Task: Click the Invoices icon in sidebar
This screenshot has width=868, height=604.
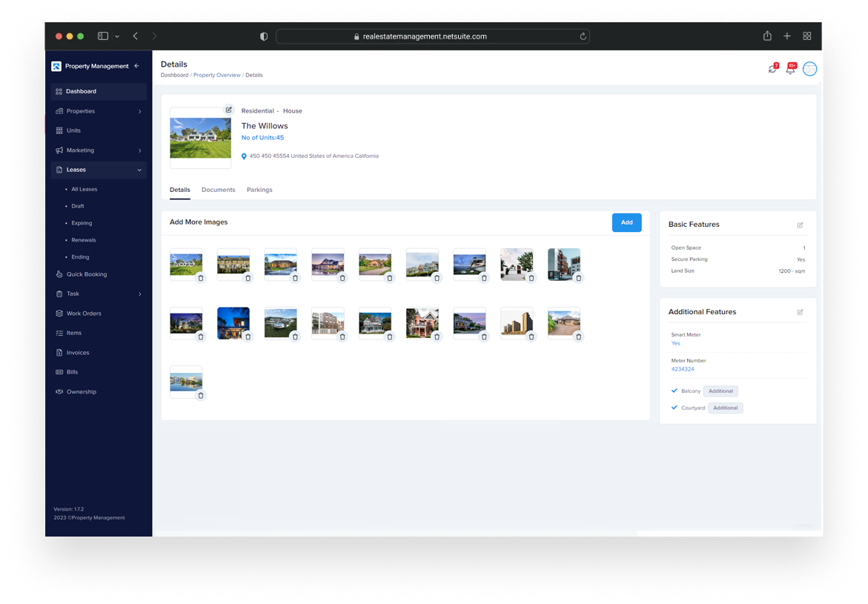Action: [x=59, y=353]
